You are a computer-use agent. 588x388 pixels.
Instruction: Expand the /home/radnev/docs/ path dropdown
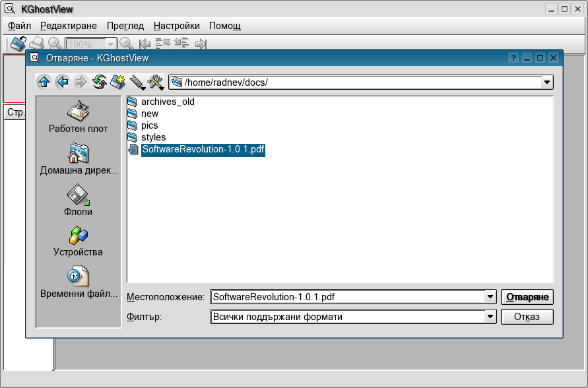(546, 82)
